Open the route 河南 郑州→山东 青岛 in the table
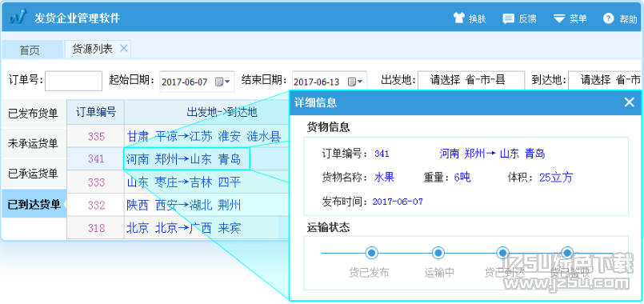 point(183,159)
